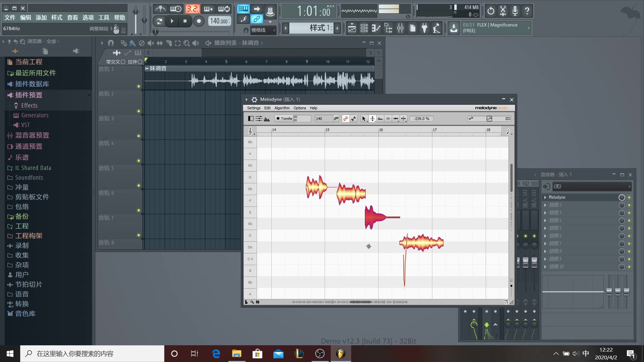This screenshot has height=362, width=644.
Task: Open the Melodyne Algorithm menu
Action: (x=282, y=108)
